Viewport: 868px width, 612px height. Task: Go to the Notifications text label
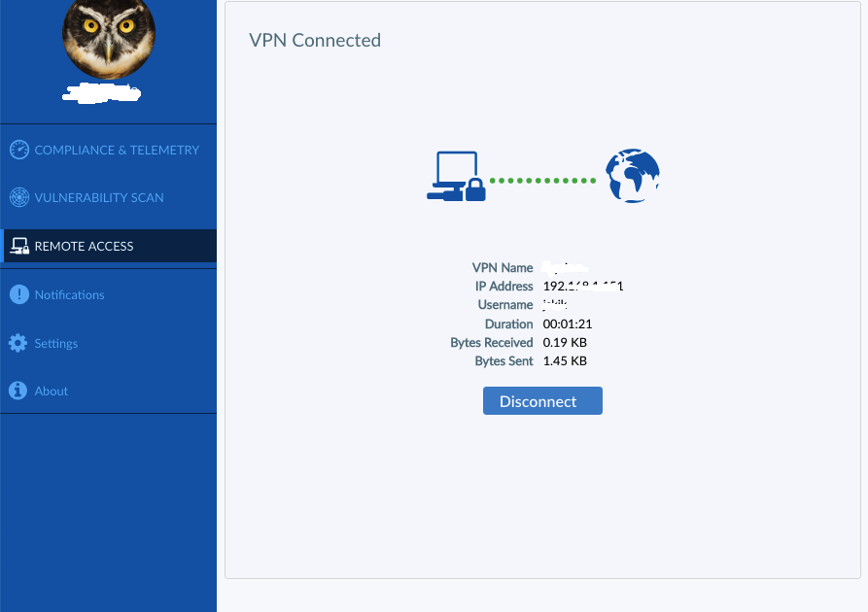(69, 294)
